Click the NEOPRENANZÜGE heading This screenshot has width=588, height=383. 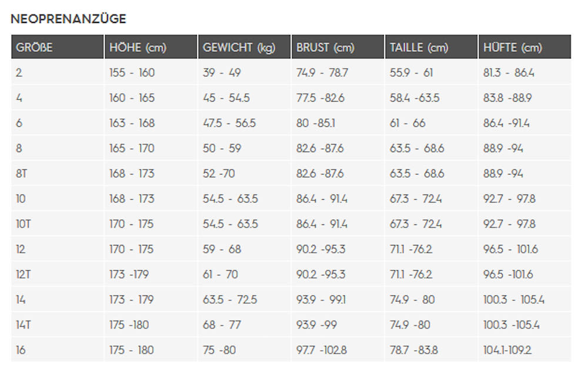(x=68, y=19)
